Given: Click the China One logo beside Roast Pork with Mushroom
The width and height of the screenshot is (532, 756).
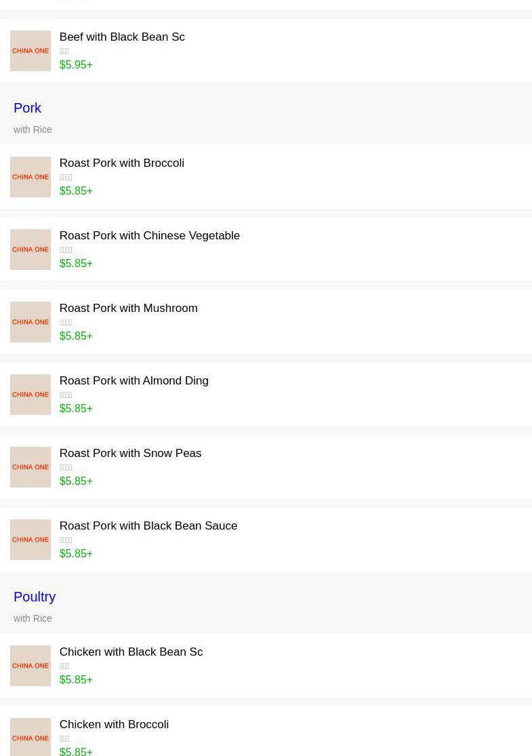Looking at the screenshot, I should point(30,322).
